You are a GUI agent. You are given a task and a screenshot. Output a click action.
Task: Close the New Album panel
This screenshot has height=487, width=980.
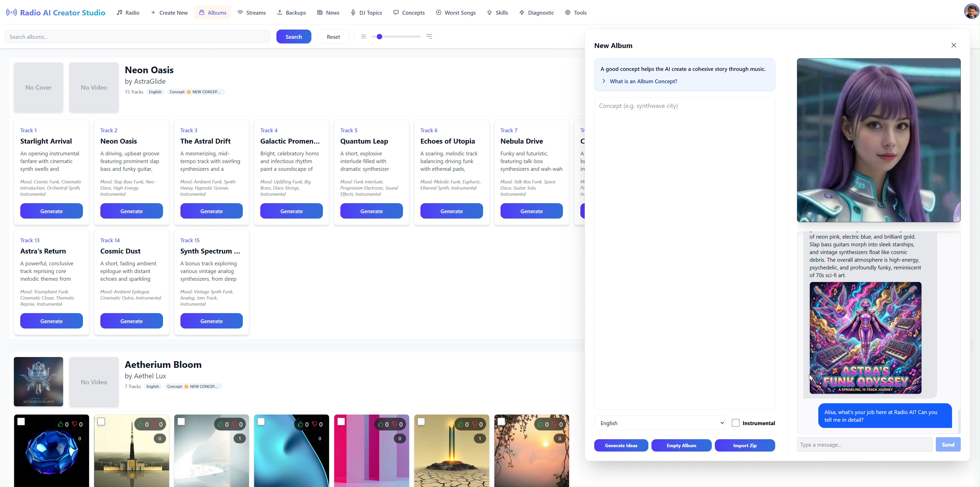[x=953, y=45]
